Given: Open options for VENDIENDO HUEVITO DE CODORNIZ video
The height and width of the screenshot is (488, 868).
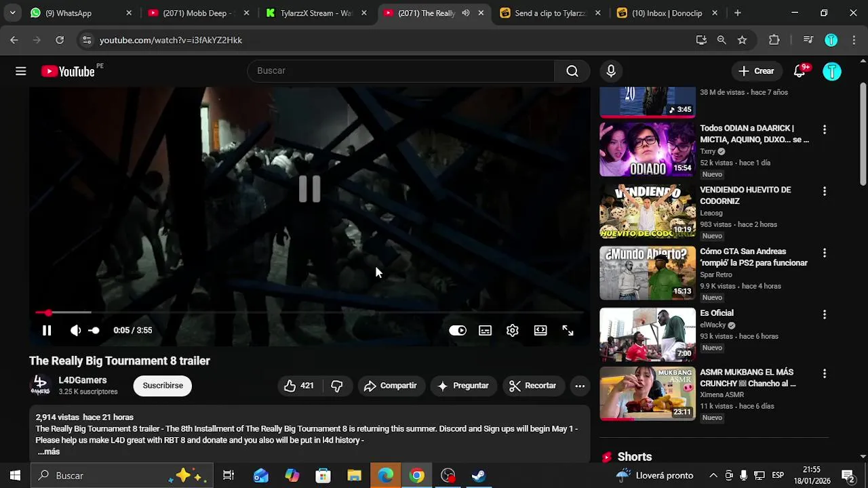Looking at the screenshot, I should pyautogui.click(x=825, y=191).
